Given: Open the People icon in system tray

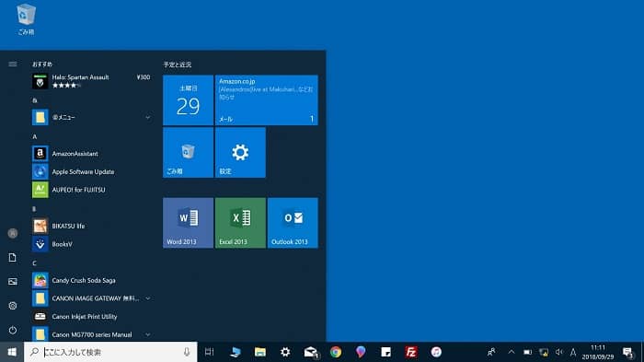Looking at the screenshot, I should pos(491,352).
